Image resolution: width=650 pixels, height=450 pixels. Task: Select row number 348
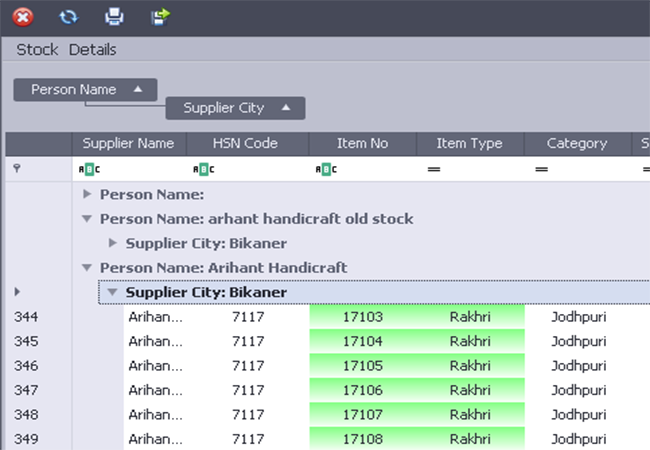point(26,415)
